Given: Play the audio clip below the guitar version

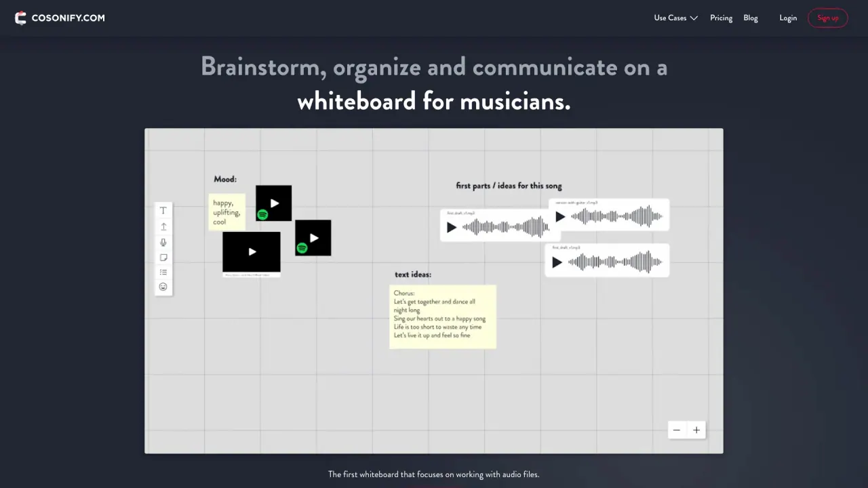Looking at the screenshot, I should (x=557, y=262).
